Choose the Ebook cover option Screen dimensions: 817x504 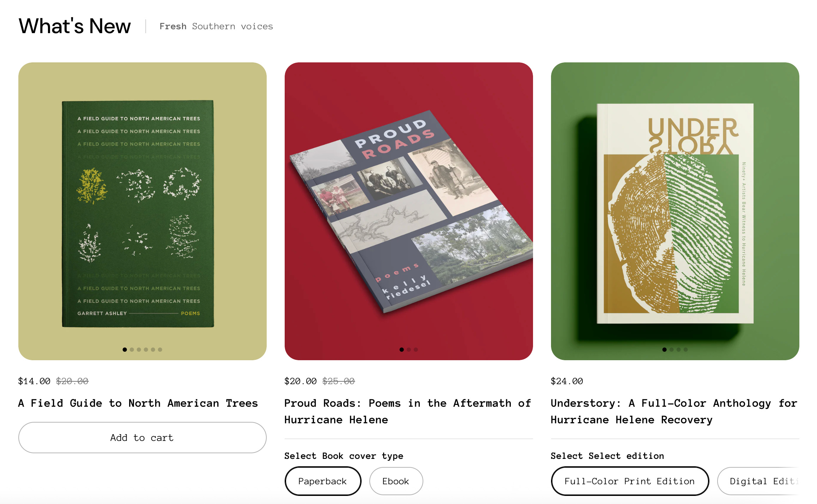point(396,481)
